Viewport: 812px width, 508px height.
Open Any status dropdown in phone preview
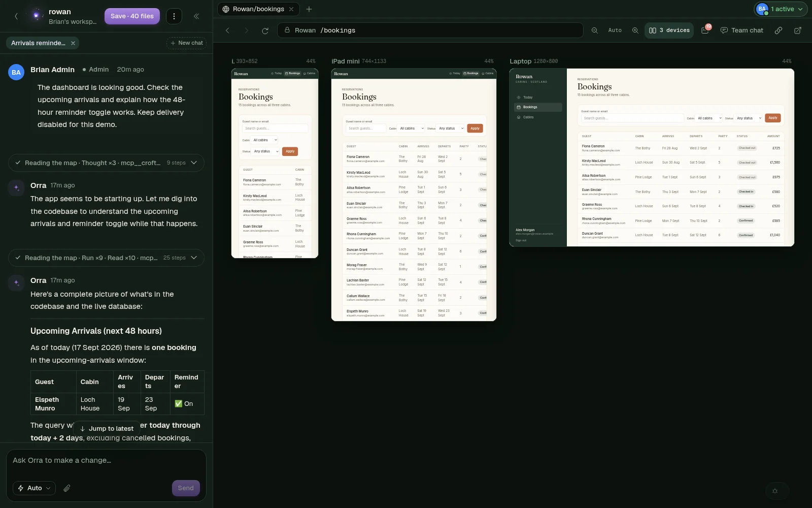click(x=266, y=151)
